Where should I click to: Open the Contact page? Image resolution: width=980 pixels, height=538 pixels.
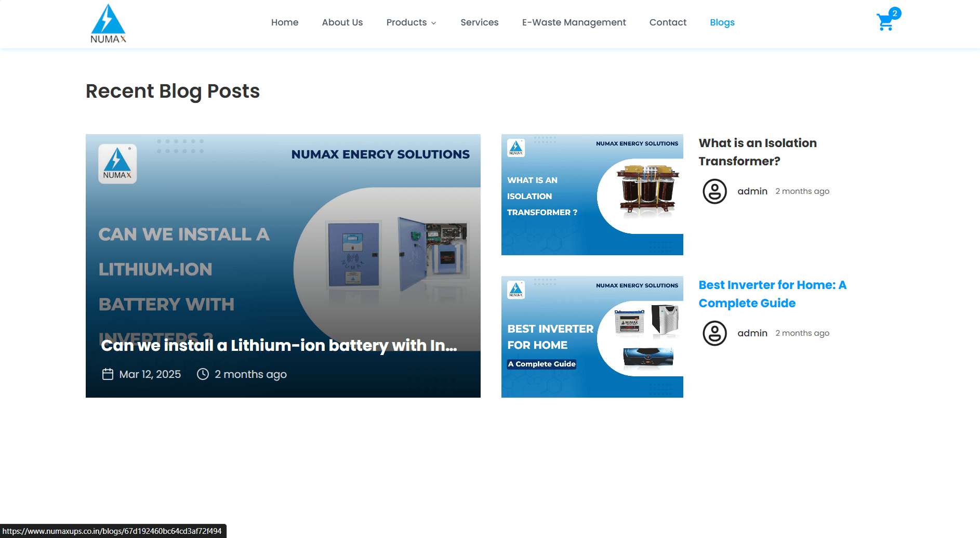click(668, 22)
